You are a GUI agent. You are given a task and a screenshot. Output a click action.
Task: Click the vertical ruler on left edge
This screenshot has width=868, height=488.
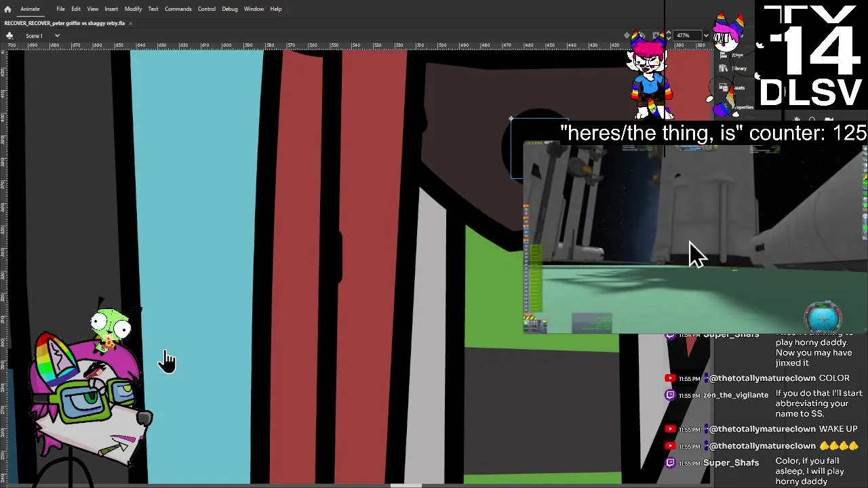[x=3, y=268]
